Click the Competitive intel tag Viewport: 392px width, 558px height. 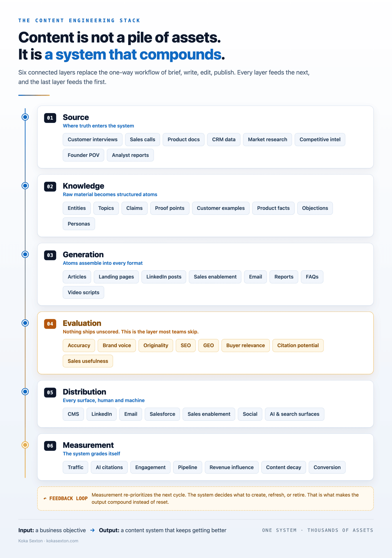[x=320, y=139]
